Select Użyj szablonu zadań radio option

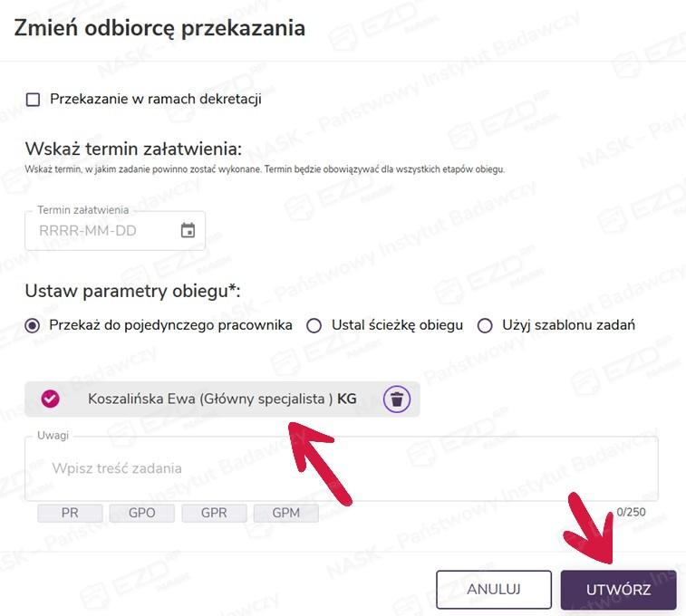(485, 326)
